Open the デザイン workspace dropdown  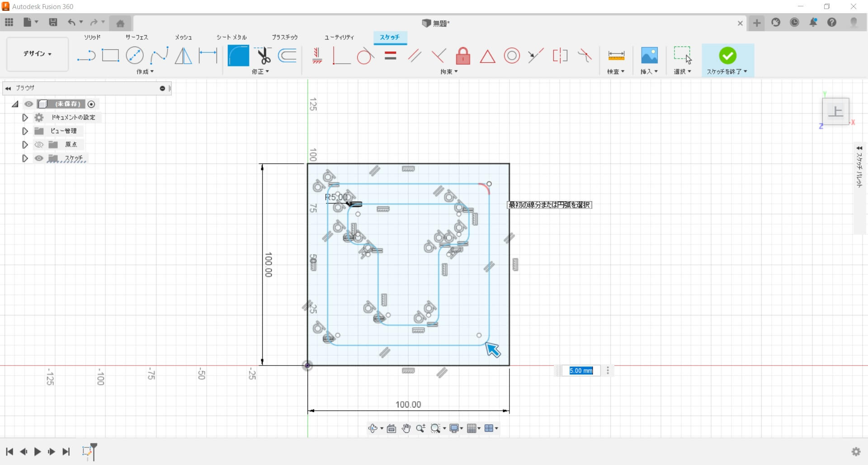point(38,54)
